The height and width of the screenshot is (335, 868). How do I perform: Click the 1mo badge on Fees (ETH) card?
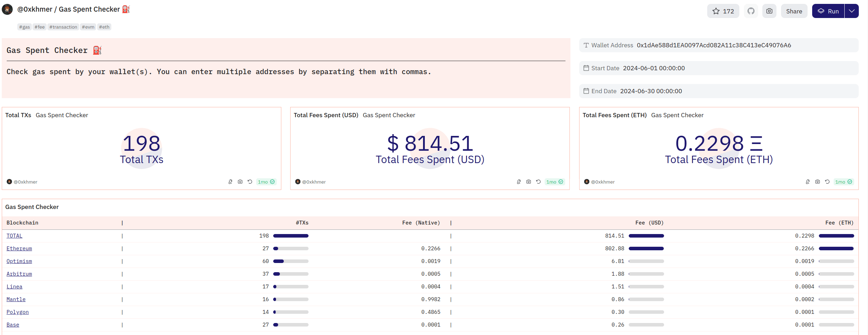point(844,182)
